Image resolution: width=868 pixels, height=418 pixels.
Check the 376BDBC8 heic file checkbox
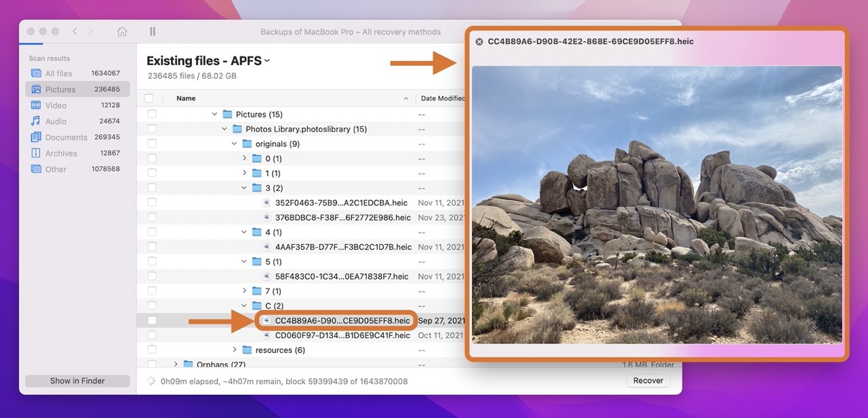[x=152, y=217]
